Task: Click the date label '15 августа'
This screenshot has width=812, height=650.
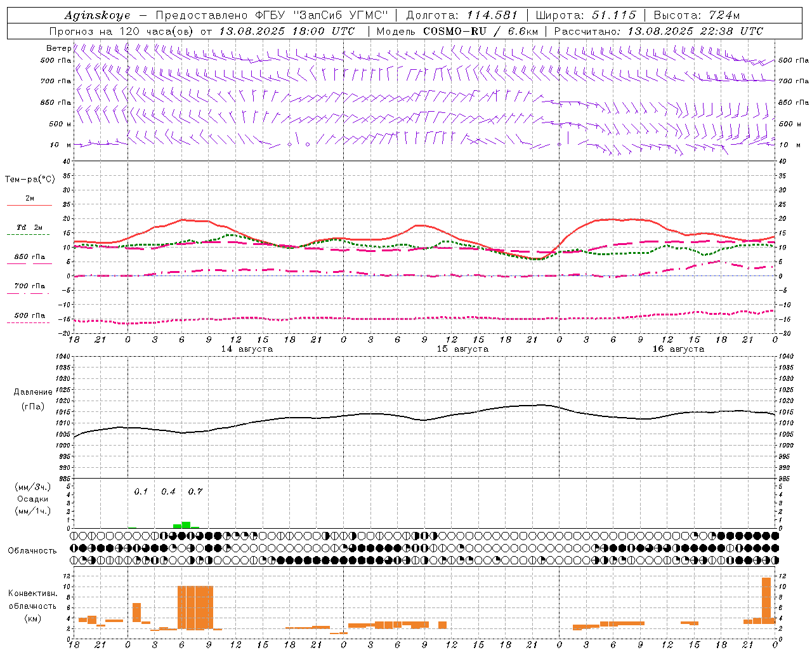Action: (x=462, y=349)
